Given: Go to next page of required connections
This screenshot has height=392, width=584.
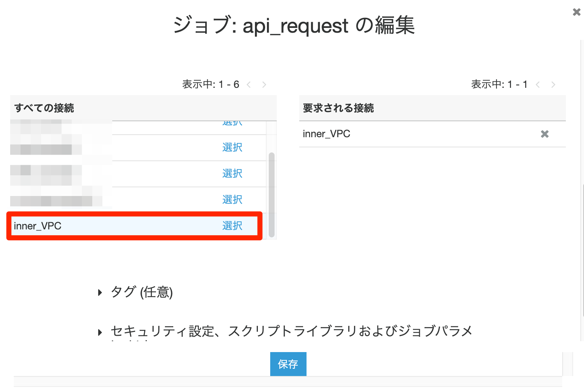Looking at the screenshot, I should tap(553, 85).
